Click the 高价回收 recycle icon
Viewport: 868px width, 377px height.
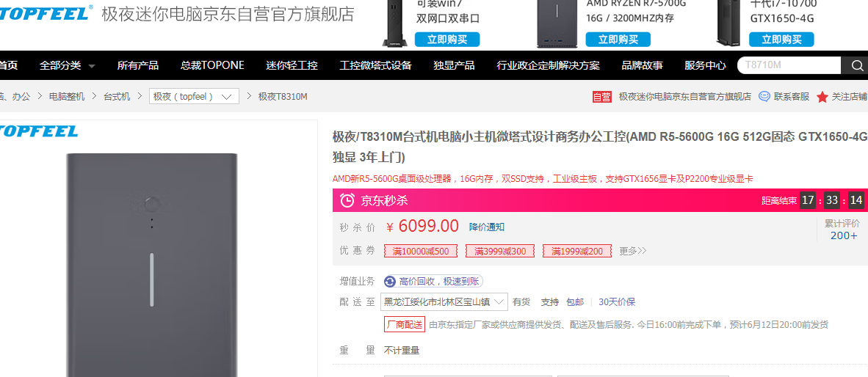pyautogui.click(x=390, y=282)
